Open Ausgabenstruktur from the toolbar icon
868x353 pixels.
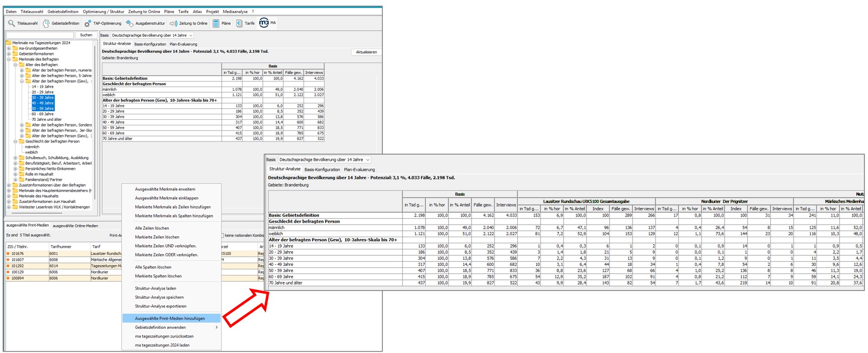pos(130,23)
